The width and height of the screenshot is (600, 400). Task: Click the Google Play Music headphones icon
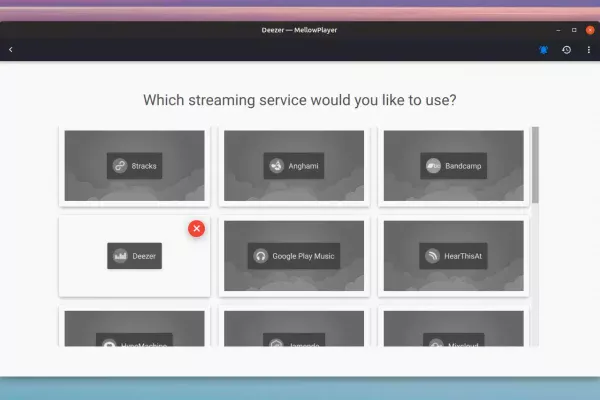click(x=261, y=256)
